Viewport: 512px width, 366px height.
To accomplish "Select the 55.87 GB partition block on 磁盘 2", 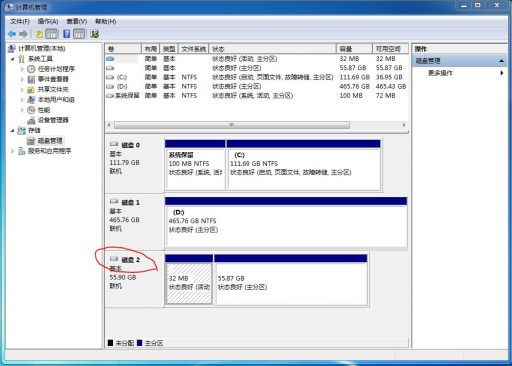I will [291, 279].
